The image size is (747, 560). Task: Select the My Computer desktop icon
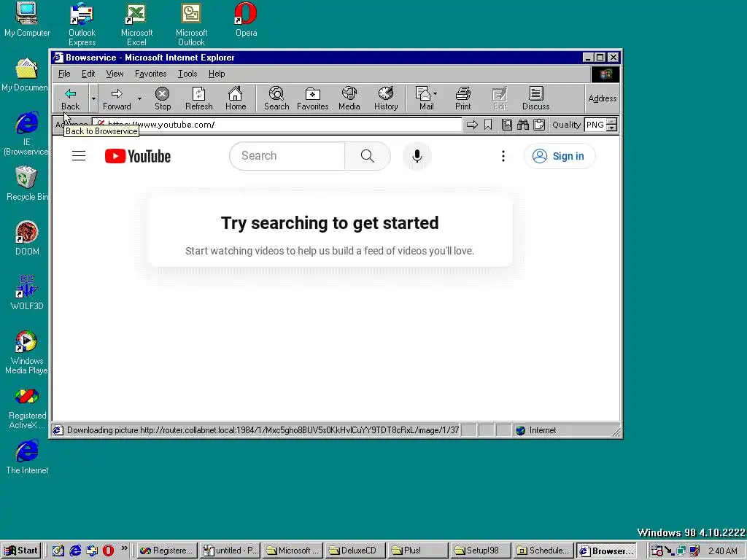click(x=27, y=20)
